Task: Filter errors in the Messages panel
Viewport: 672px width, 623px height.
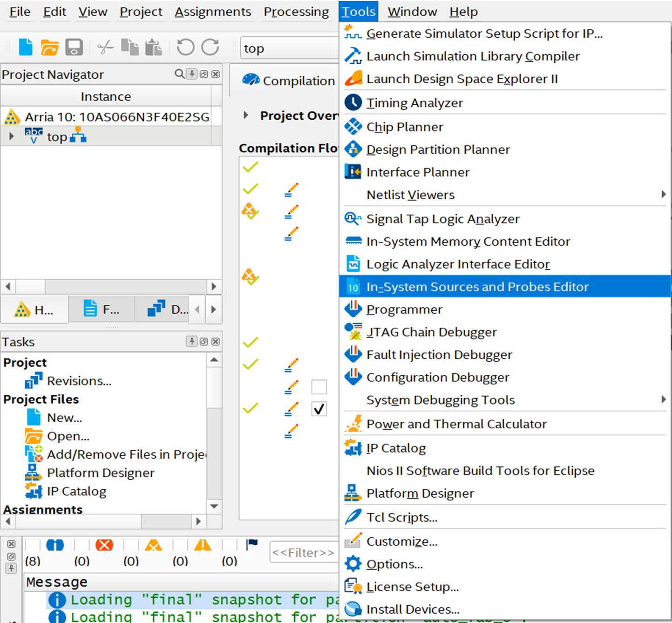Action: pos(104,544)
